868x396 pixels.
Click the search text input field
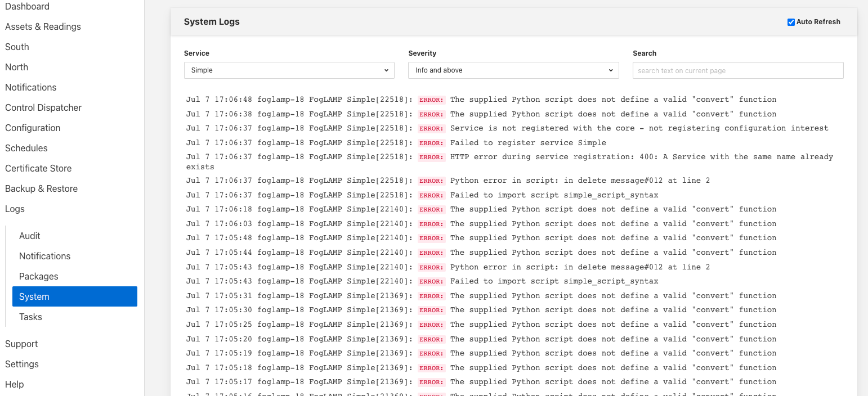tap(737, 70)
